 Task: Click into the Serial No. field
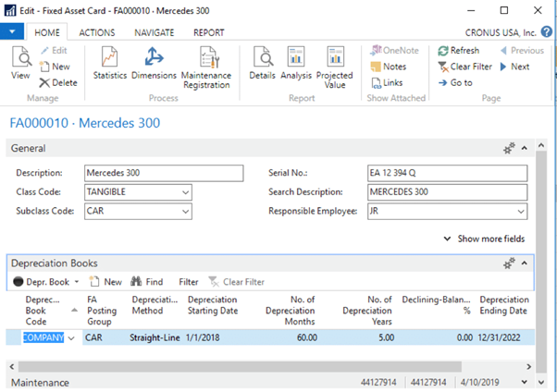pyautogui.click(x=447, y=173)
